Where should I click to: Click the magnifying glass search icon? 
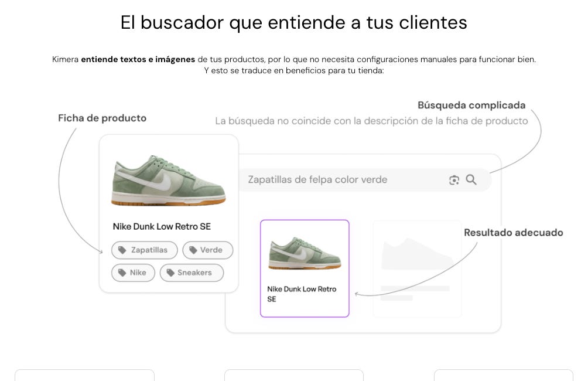(x=471, y=180)
